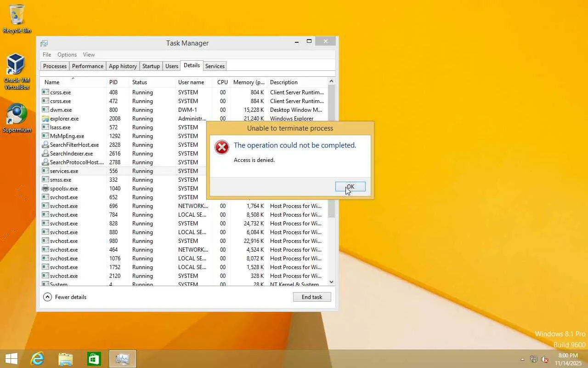The width and height of the screenshot is (588, 368).
Task: Click the icon of csrss.exe with PID 408
Action: 45,92
